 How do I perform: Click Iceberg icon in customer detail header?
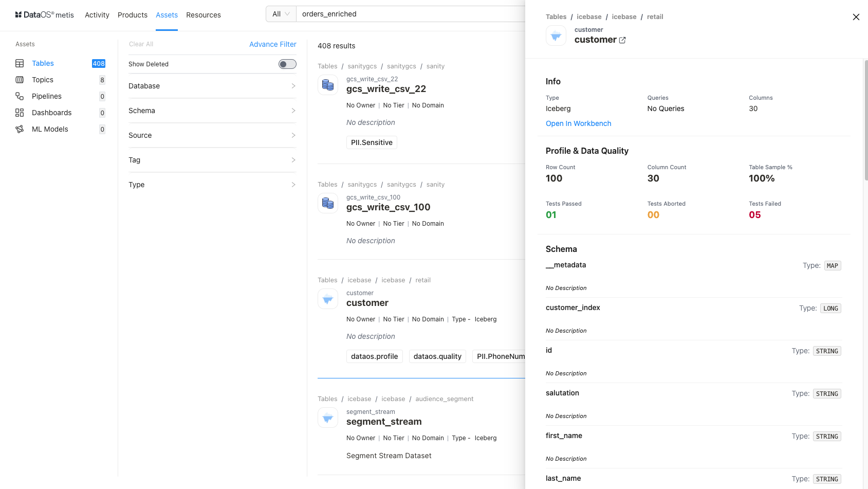tap(556, 35)
